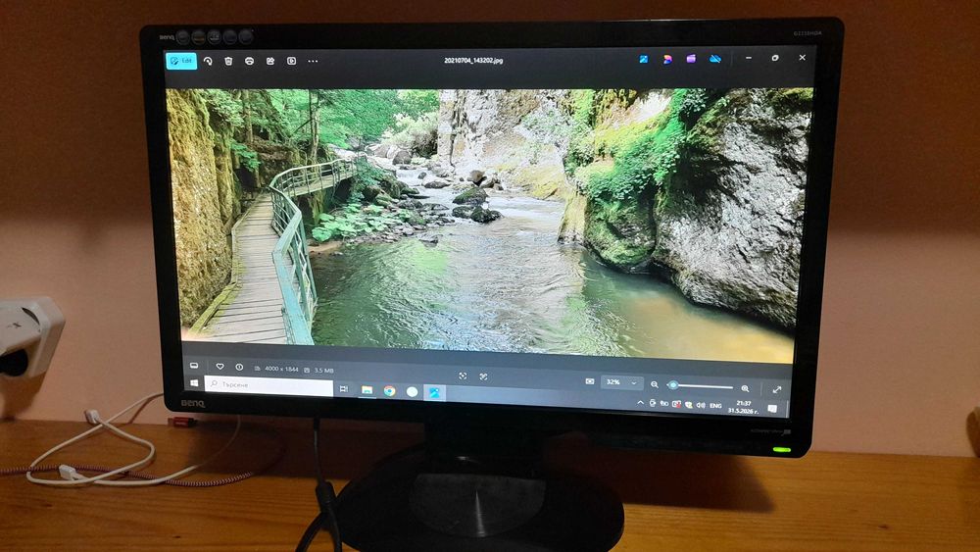Open the Clipchamp icon in title bar
The height and width of the screenshot is (552, 980).
(691, 59)
